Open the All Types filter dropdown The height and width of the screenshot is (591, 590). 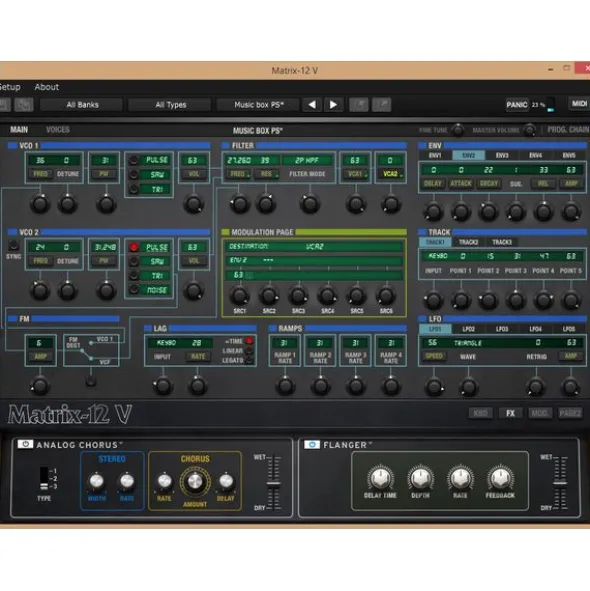(x=170, y=105)
